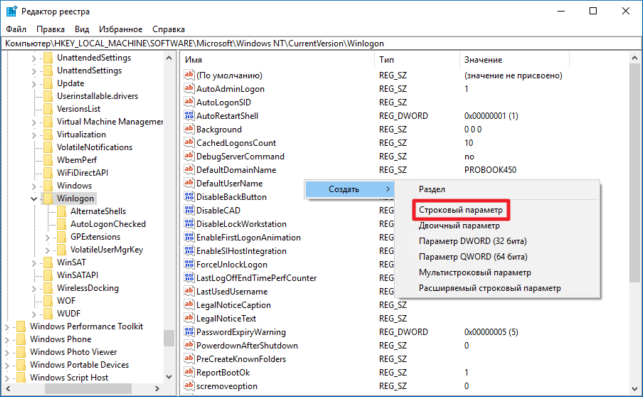Click the CachedLogonsCount value icon
This screenshot has height=397, width=643.
pos(189,143)
